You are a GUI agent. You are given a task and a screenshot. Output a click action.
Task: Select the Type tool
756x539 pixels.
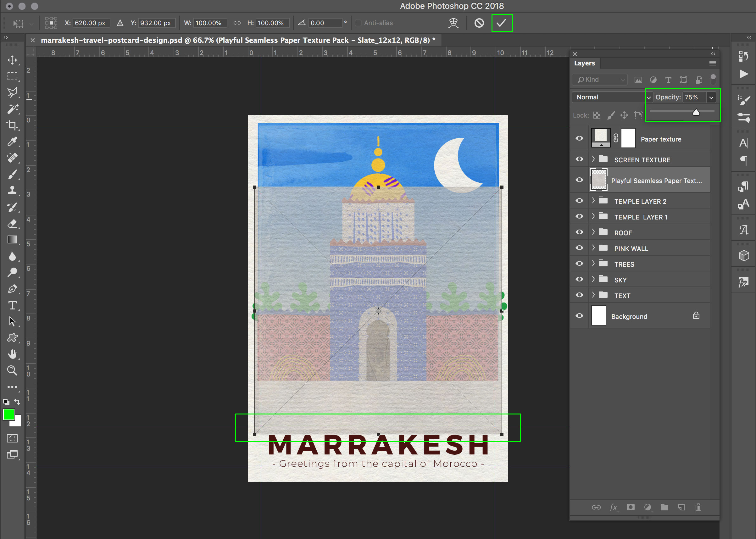click(12, 305)
